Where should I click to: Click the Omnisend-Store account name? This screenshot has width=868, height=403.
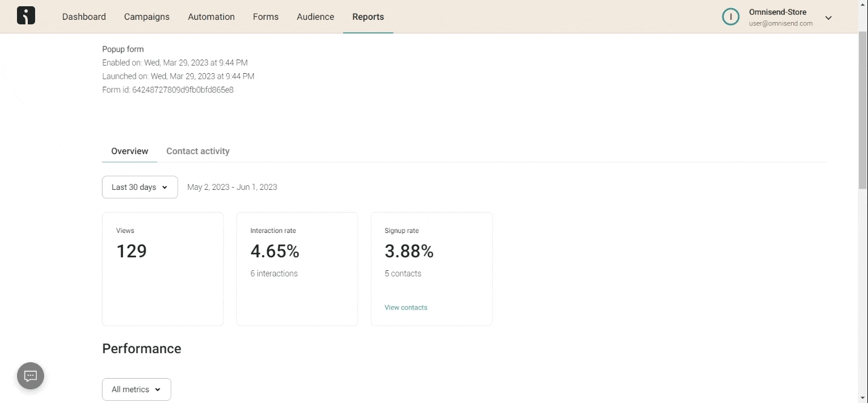click(777, 12)
